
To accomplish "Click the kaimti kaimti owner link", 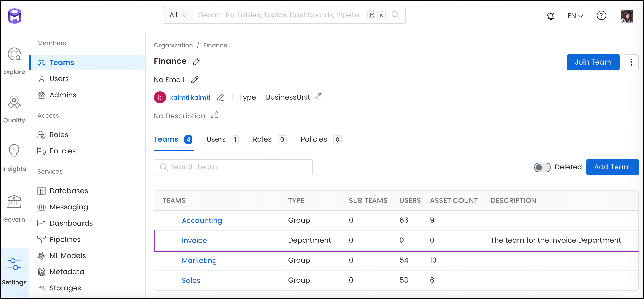I will 190,98.
